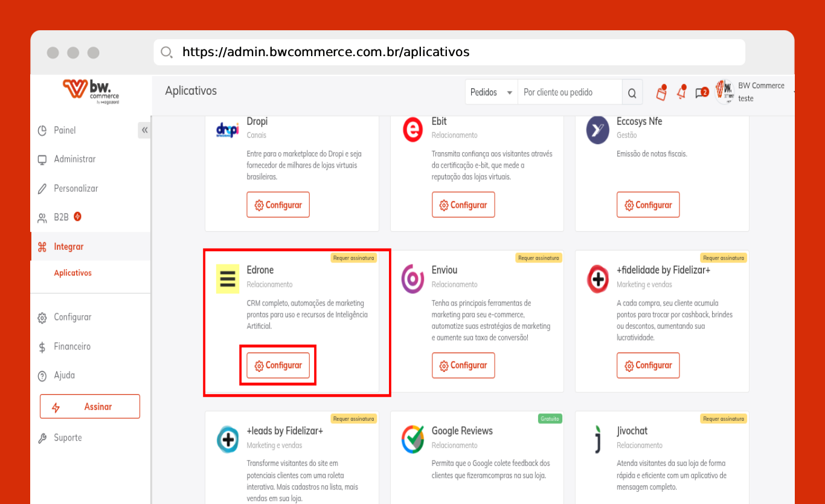Click the store tag icon beside search

pos(661,93)
